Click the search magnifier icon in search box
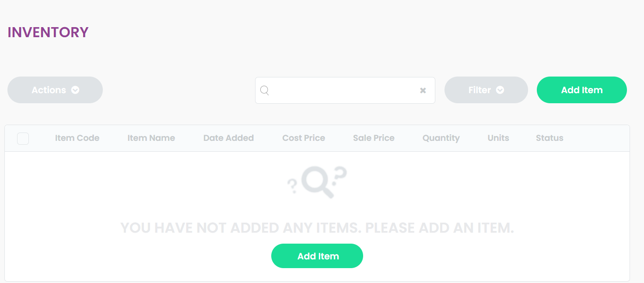This screenshot has height=283, width=644. coord(264,91)
